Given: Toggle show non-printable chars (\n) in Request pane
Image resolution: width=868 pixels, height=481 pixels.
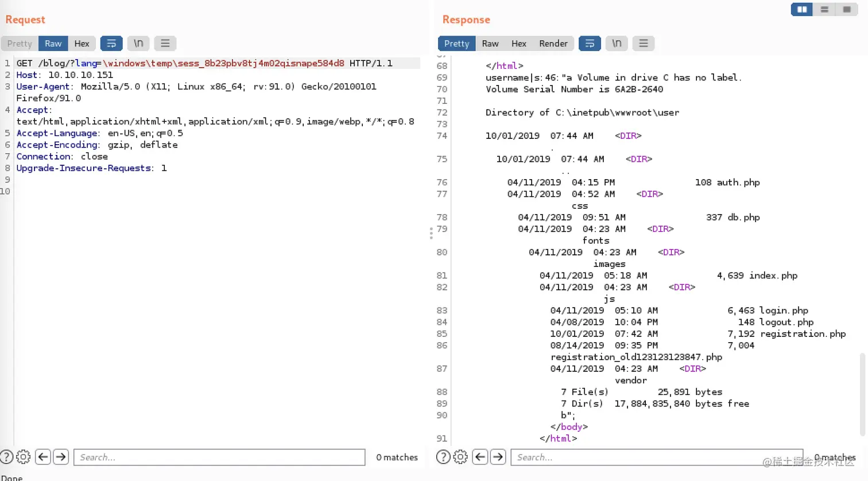Looking at the screenshot, I should (x=138, y=44).
